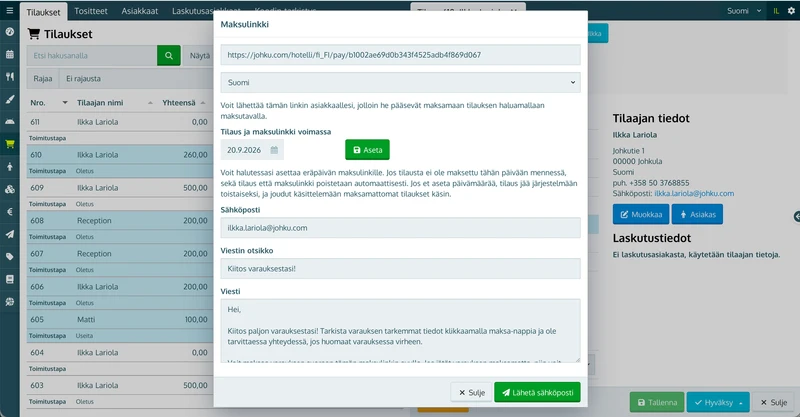Switch to the Tilaukset tab

pos(43,12)
